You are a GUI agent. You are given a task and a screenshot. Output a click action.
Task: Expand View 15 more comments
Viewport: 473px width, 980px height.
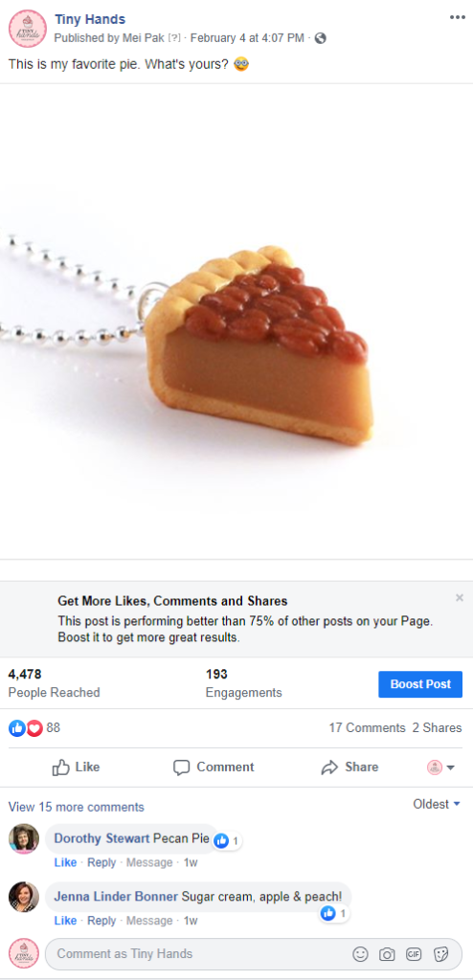77,807
